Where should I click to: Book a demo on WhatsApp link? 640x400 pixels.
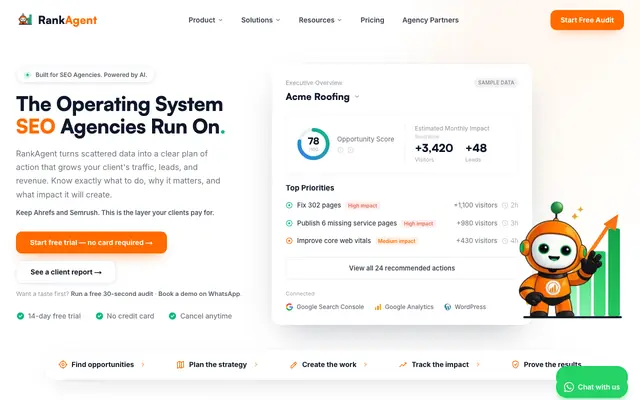coord(199,294)
